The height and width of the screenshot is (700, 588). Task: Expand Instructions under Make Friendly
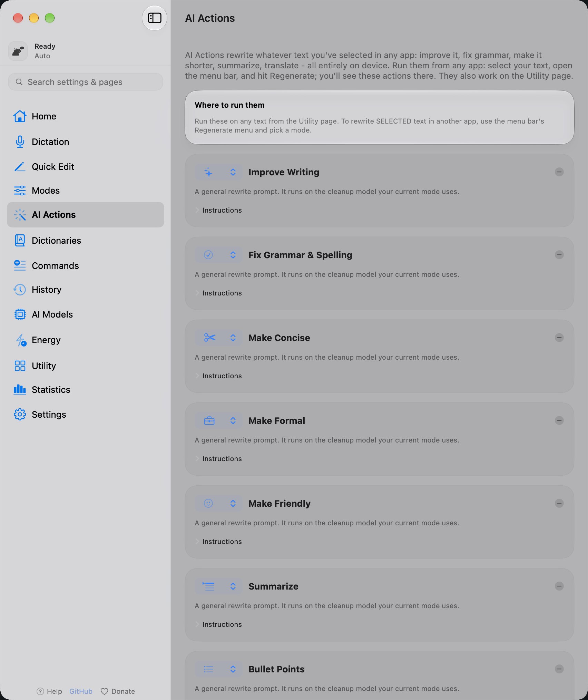click(x=218, y=542)
